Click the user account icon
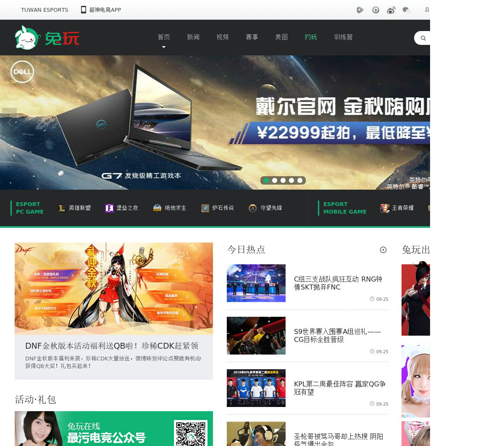Screen dimensions: 504x446 coord(427,10)
